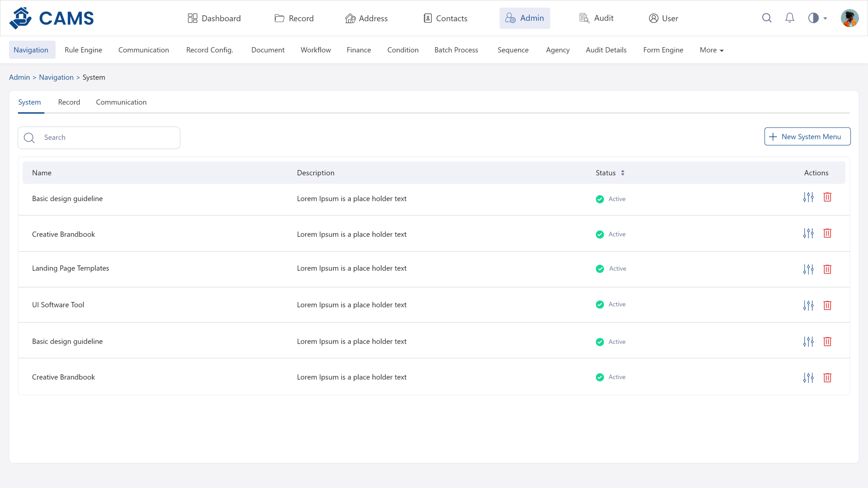This screenshot has height=488, width=868.
Task: Open the global search magnifier icon
Action: click(767, 18)
